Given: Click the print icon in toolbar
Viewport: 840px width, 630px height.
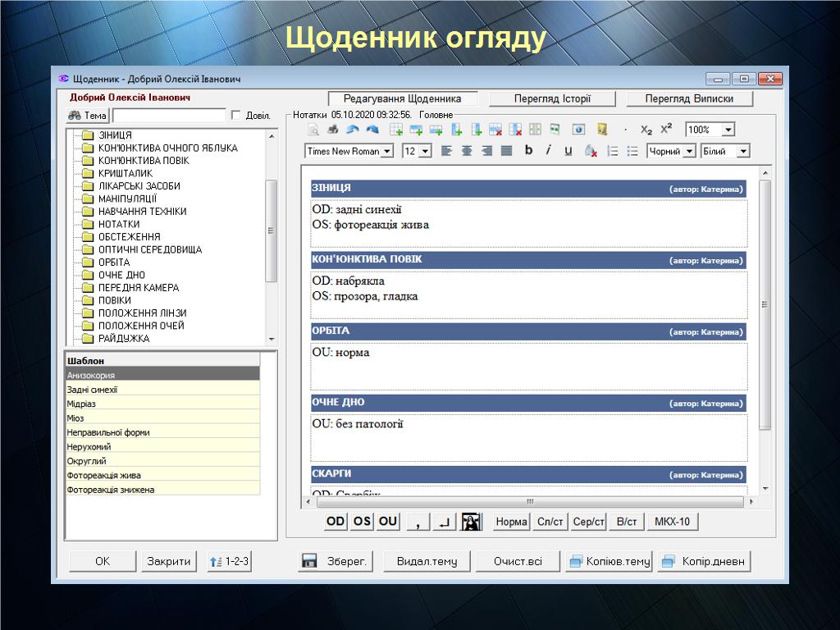Looking at the screenshot, I should click(333, 130).
